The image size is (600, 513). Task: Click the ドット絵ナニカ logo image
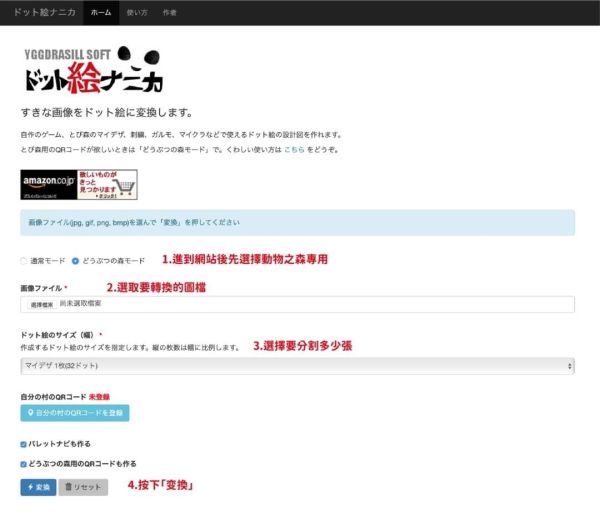[94, 70]
